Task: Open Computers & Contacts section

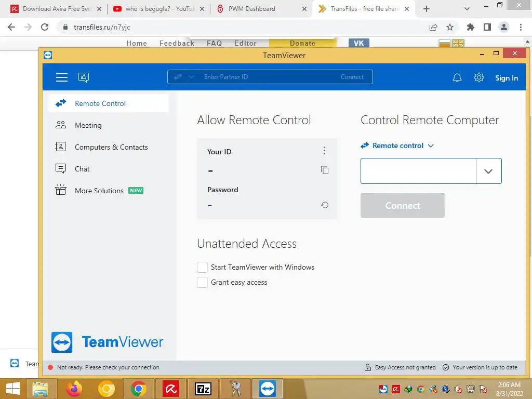Action: pos(109,147)
